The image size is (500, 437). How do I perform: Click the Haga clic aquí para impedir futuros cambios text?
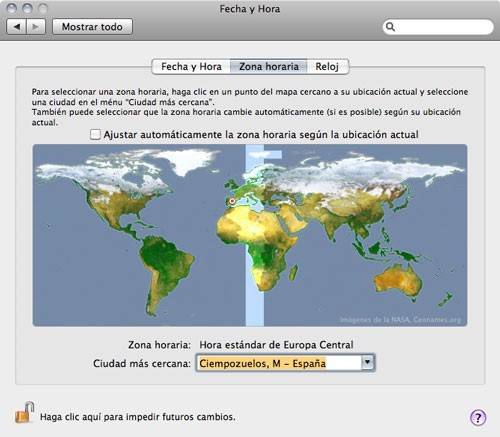138,417
